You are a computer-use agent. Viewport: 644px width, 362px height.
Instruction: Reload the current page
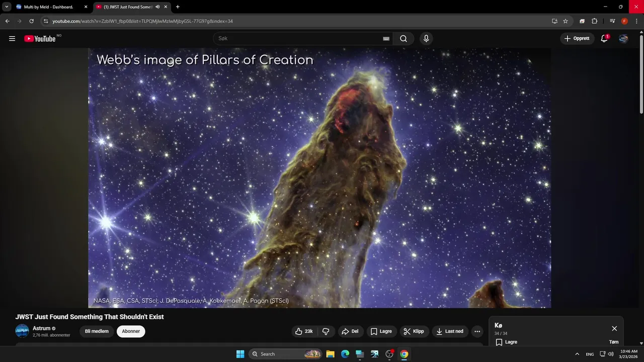point(31,21)
